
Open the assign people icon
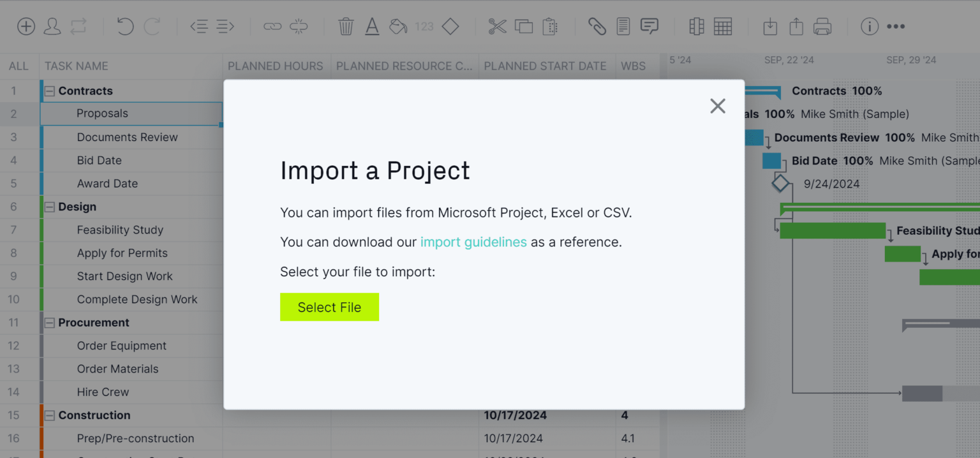52,26
